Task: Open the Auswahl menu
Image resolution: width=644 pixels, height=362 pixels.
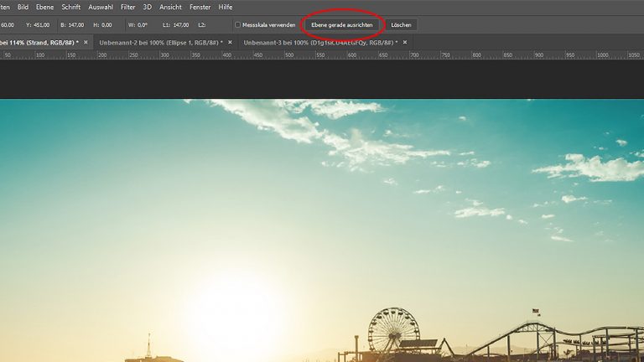Action: pos(101,7)
